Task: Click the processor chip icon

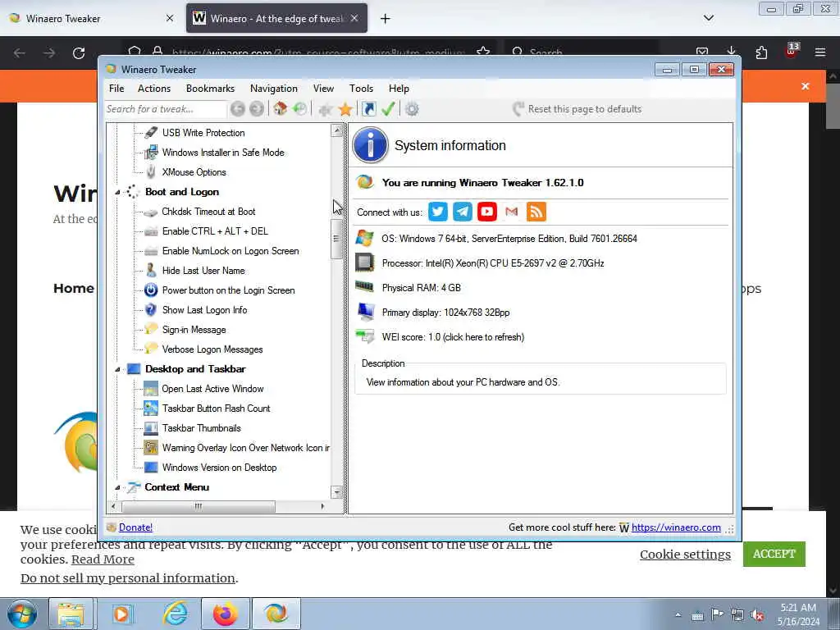Action: pyautogui.click(x=365, y=262)
